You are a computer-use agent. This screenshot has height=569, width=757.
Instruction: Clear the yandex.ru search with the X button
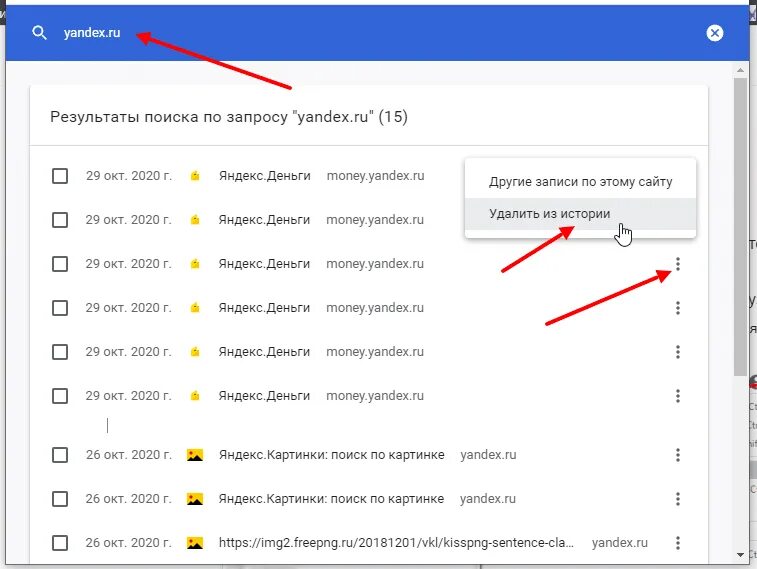[x=715, y=33]
